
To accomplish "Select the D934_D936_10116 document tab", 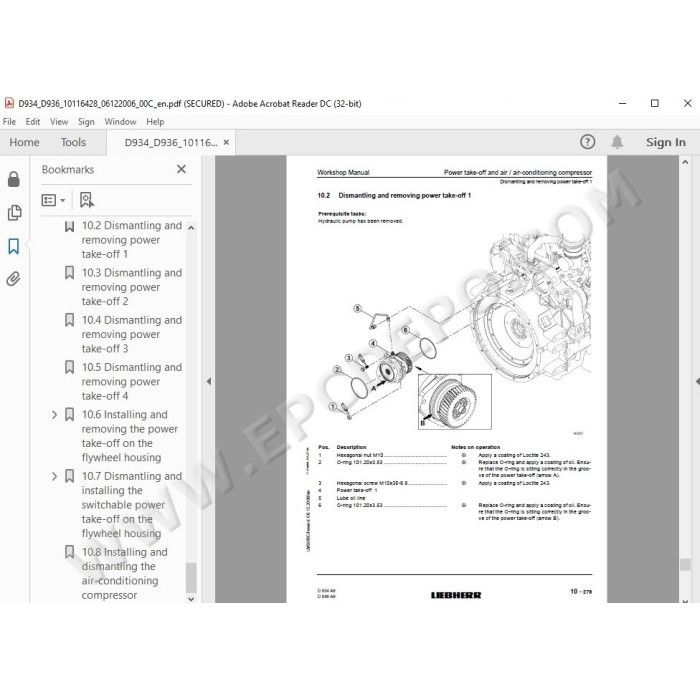I will (171, 142).
